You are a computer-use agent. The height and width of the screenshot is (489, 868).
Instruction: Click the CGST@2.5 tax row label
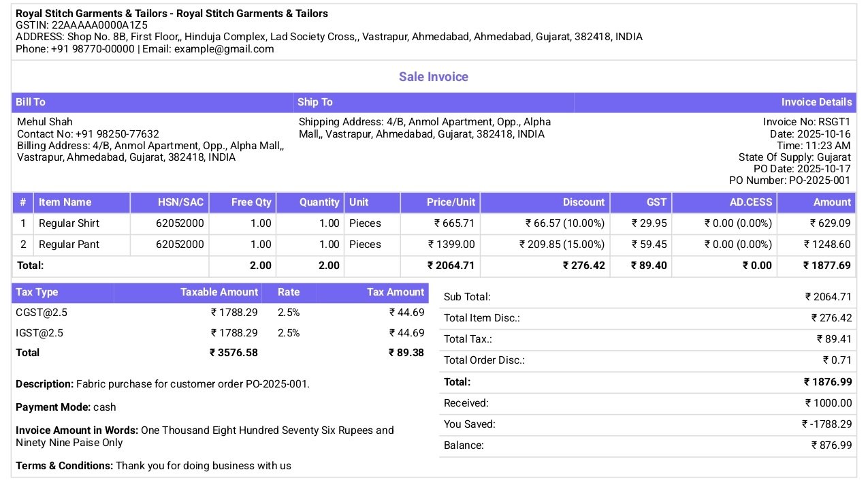click(42, 313)
